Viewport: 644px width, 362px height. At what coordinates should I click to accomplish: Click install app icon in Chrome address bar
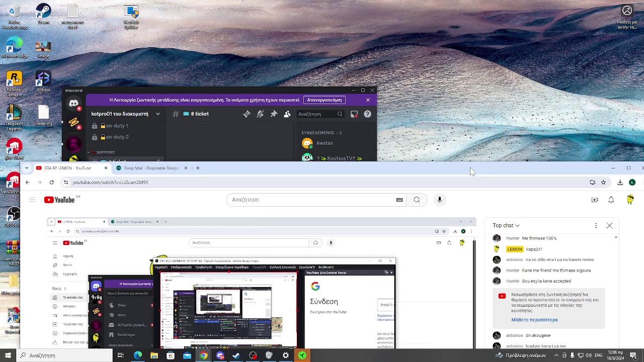click(x=593, y=182)
